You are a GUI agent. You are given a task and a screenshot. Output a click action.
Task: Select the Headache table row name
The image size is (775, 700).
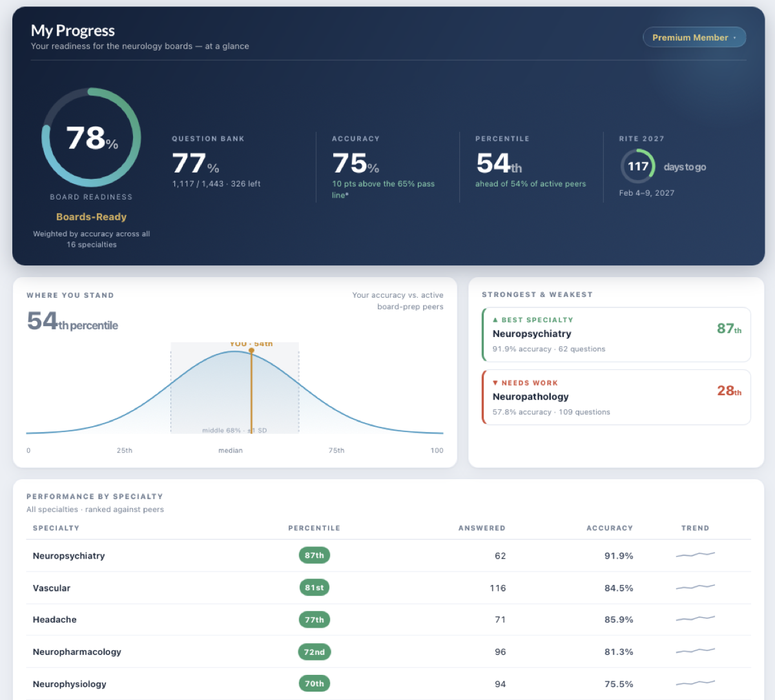pyautogui.click(x=55, y=620)
